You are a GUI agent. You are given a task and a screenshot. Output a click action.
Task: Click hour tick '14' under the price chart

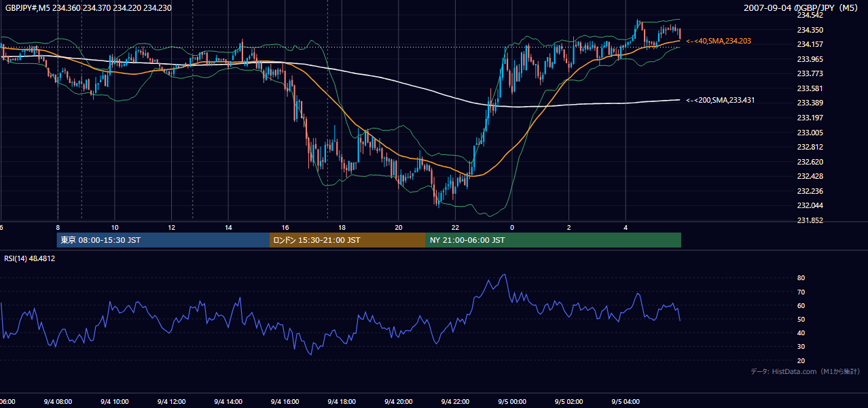228,228
